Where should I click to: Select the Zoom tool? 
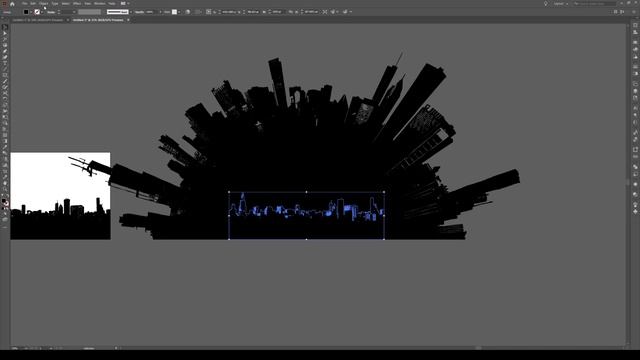click(5, 189)
